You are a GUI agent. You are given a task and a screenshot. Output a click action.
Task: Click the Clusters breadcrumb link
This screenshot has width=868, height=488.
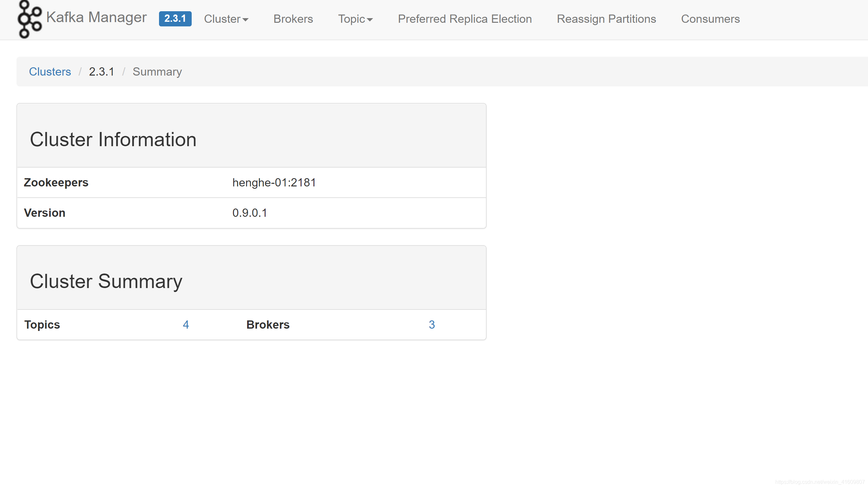click(x=50, y=72)
